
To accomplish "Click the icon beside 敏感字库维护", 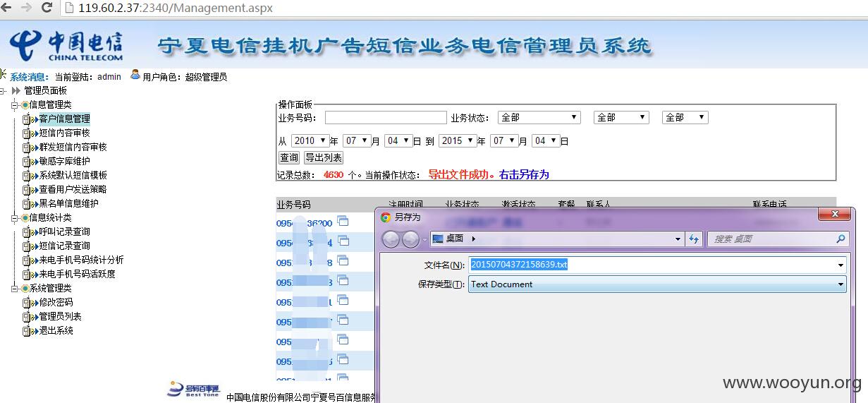I will pyautogui.click(x=30, y=162).
